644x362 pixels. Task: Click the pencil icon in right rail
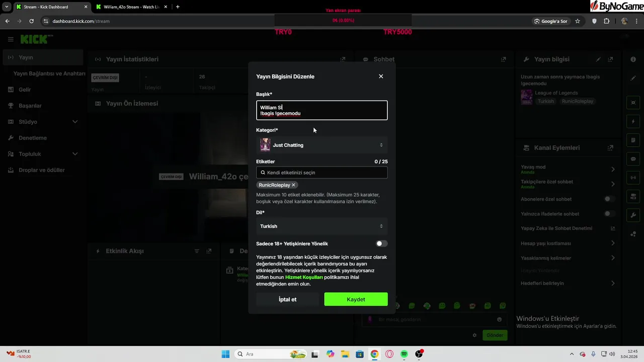coord(633,78)
